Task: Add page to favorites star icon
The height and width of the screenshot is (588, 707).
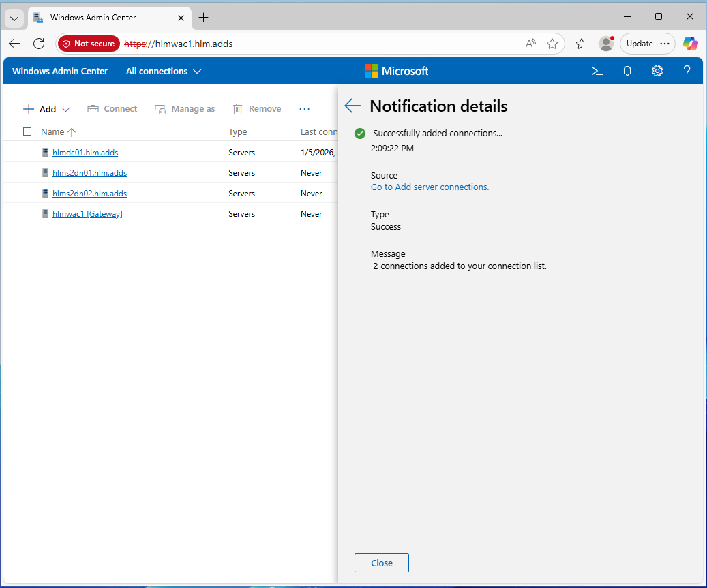Action: 552,44
